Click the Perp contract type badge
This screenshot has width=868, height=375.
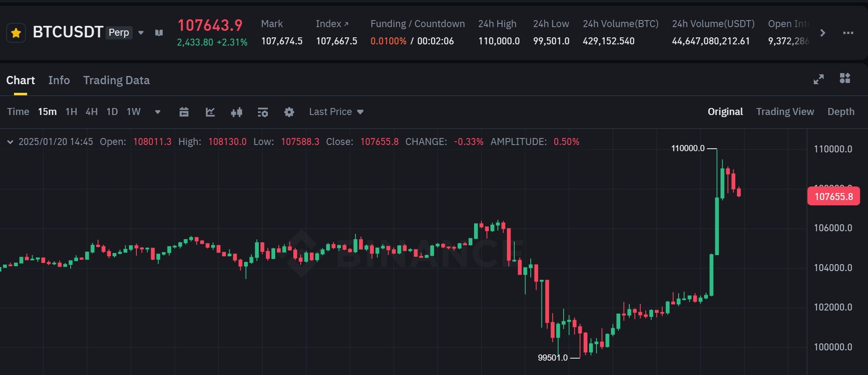click(119, 32)
